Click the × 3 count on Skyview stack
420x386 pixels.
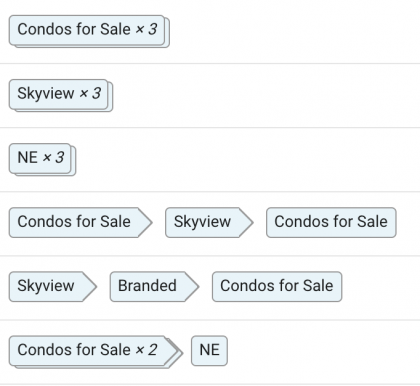click(x=90, y=93)
